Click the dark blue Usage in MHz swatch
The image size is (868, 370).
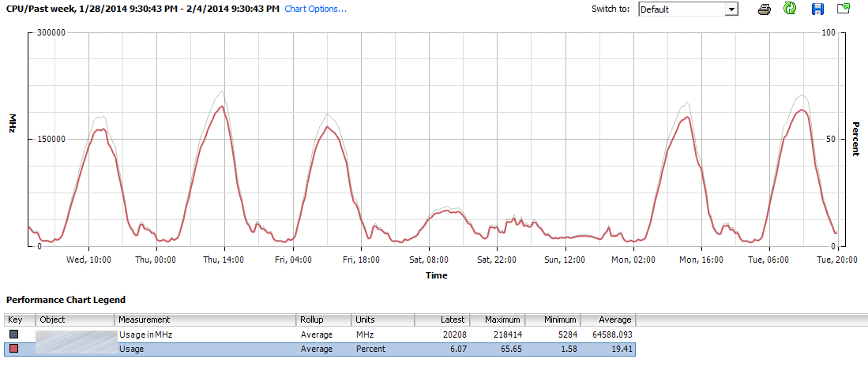[x=14, y=334]
